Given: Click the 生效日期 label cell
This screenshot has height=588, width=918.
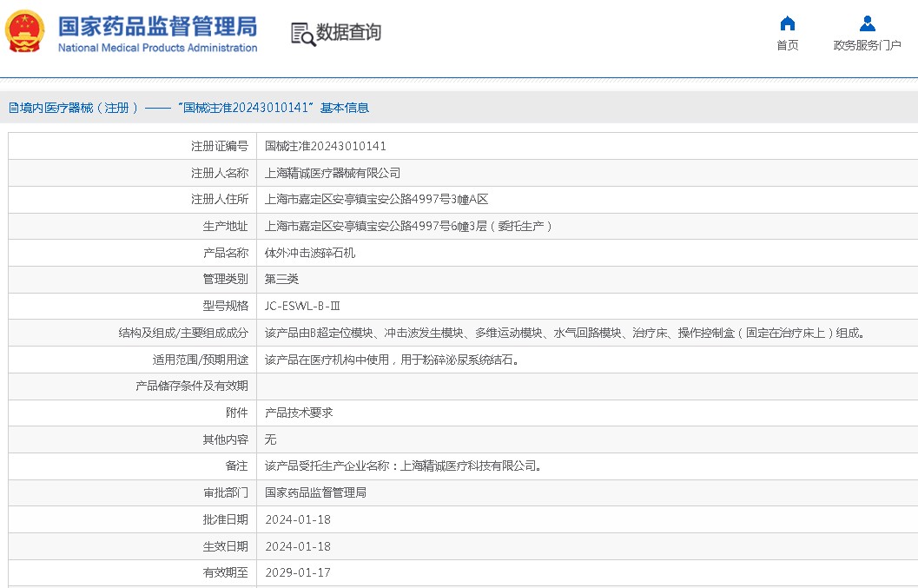Looking at the screenshot, I should [132, 546].
